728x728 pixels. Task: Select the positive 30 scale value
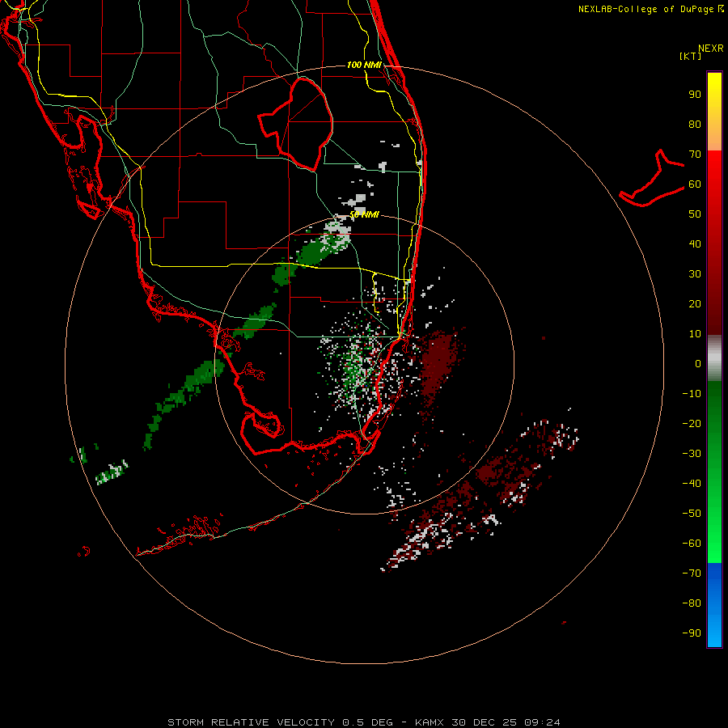coord(695,274)
